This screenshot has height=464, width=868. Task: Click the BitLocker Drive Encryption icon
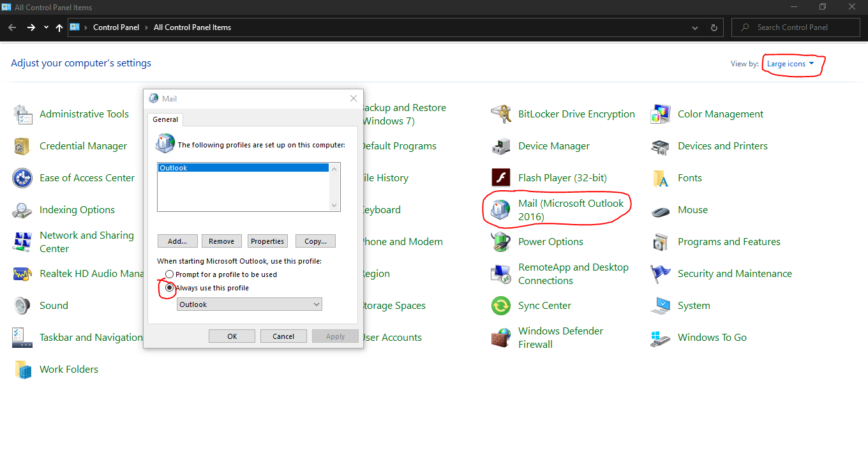(x=501, y=114)
